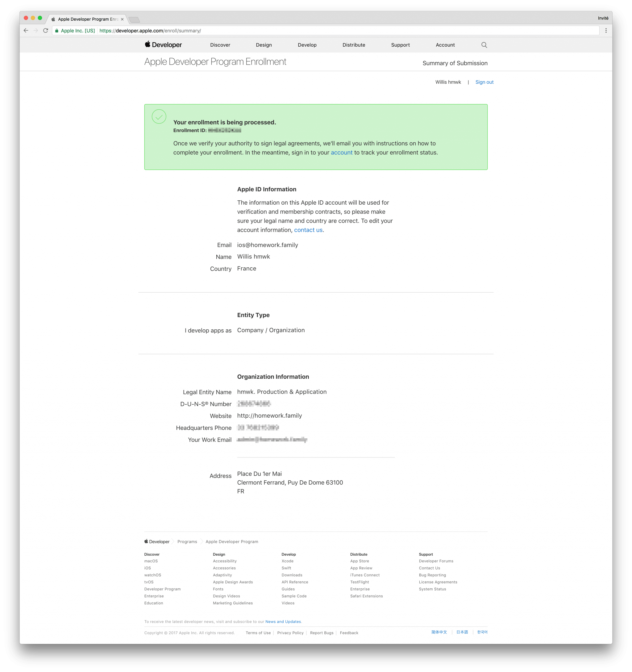
Task: Switch language to 简体中文
Action: coord(439,632)
